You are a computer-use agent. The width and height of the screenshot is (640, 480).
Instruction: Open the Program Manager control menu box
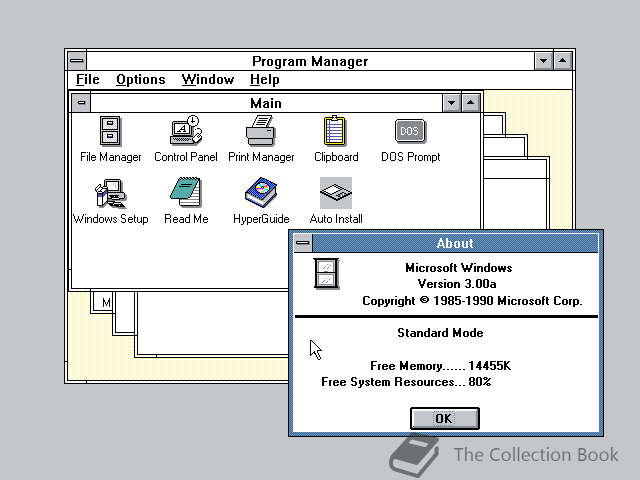point(77,61)
